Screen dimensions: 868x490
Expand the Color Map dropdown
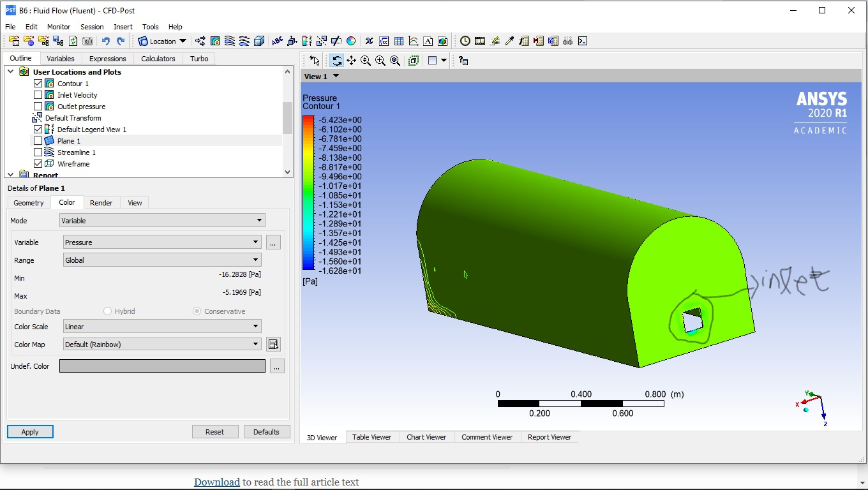[162, 345]
